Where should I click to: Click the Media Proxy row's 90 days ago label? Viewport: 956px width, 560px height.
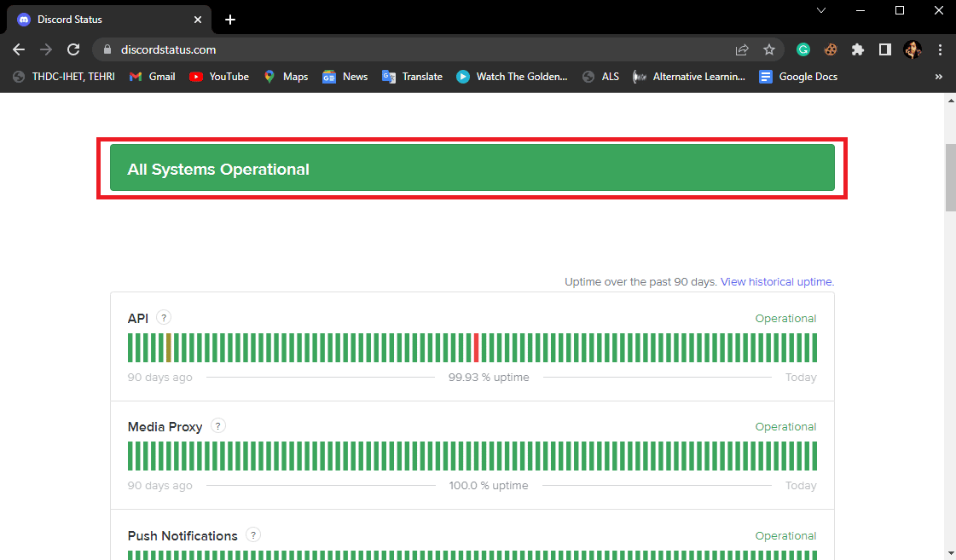159,486
